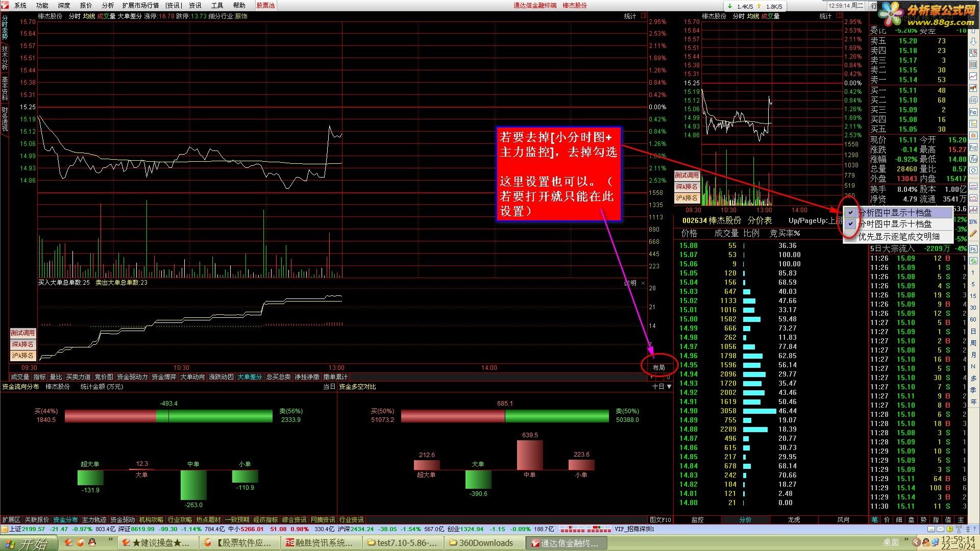The height and width of the screenshot is (551, 980).
Task: Click the 当日 period selector
Action: [x=329, y=387]
